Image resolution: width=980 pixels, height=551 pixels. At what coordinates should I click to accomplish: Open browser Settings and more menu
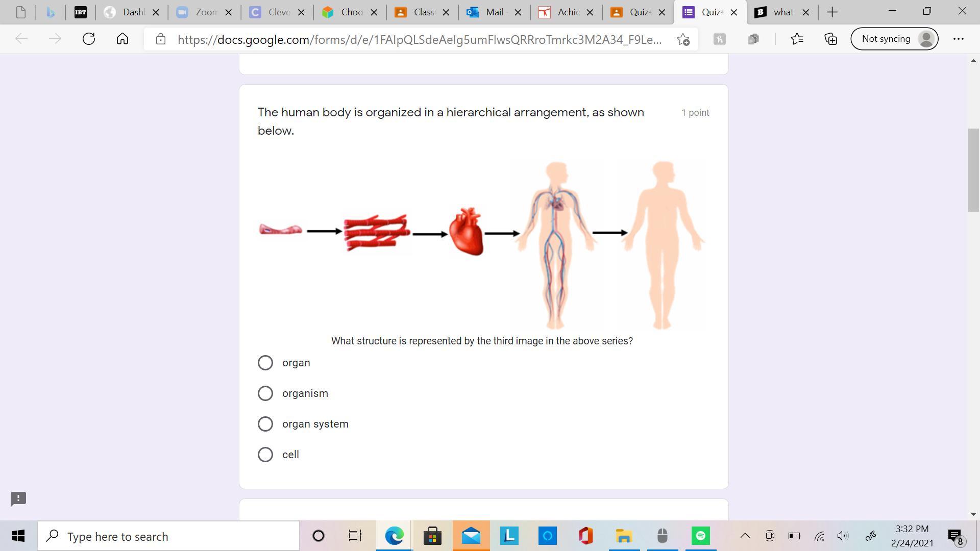(x=958, y=39)
